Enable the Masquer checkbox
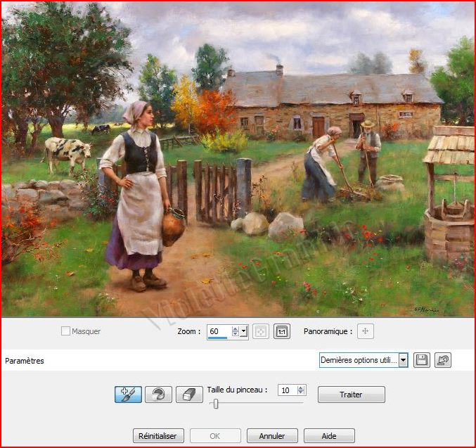 (x=65, y=331)
